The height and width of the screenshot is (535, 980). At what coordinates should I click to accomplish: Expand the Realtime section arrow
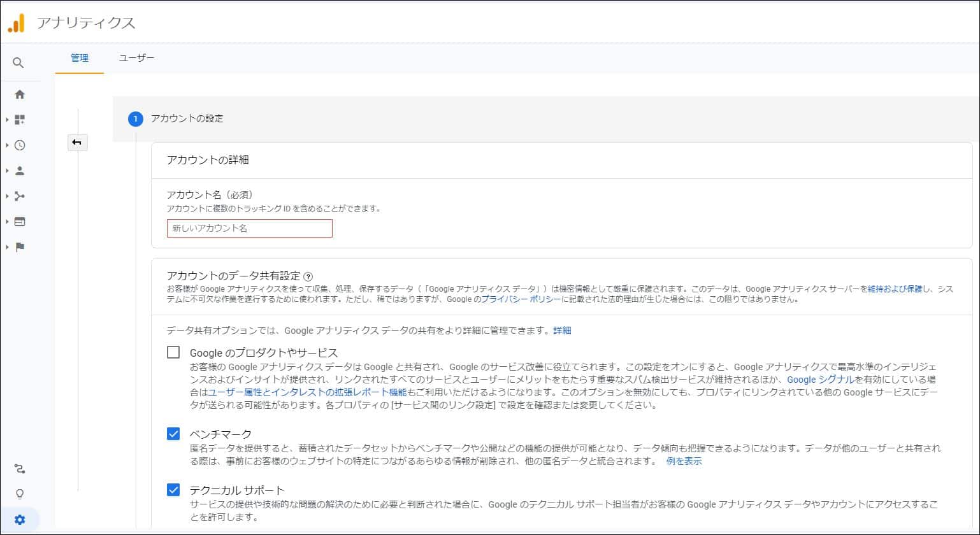click(x=7, y=145)
